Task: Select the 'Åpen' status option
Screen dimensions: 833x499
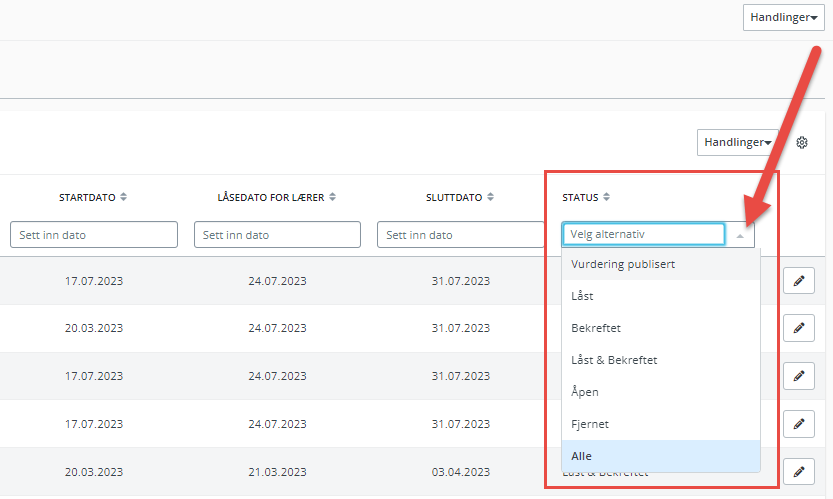Action: (x=661, y=392)
